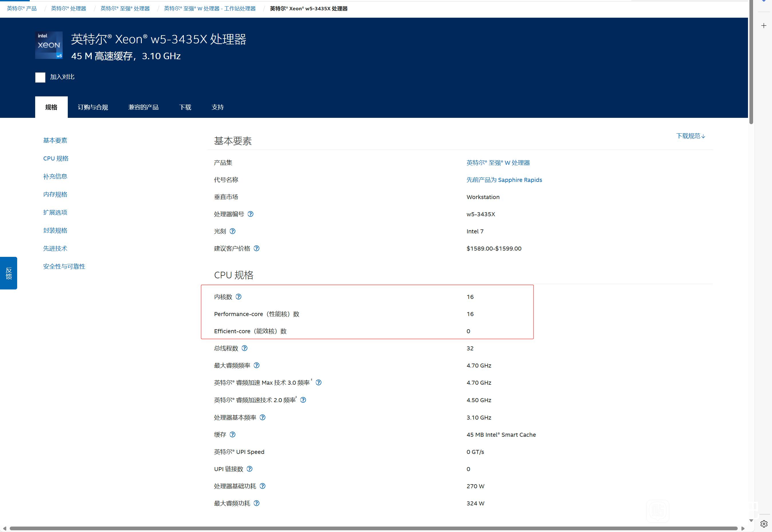
Task: Click the Intel 7 lithography value
Action: 475,231
